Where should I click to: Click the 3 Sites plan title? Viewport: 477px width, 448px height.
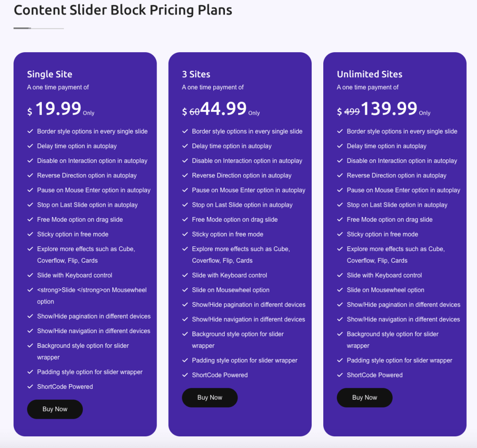[196, 74]
